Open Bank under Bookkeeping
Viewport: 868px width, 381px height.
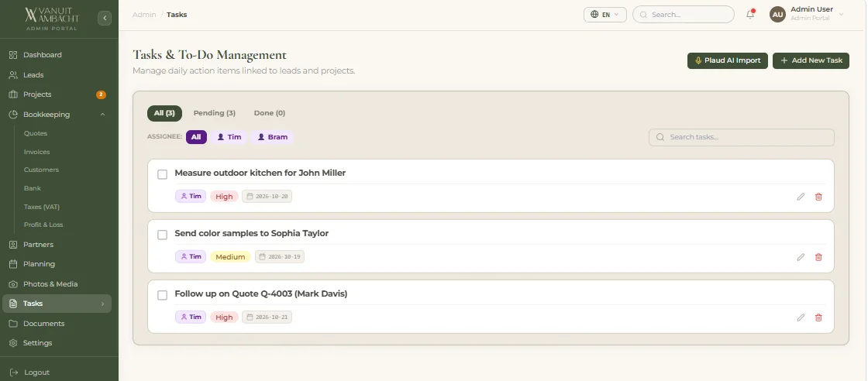pyautogui.click(x=32, y=188)
